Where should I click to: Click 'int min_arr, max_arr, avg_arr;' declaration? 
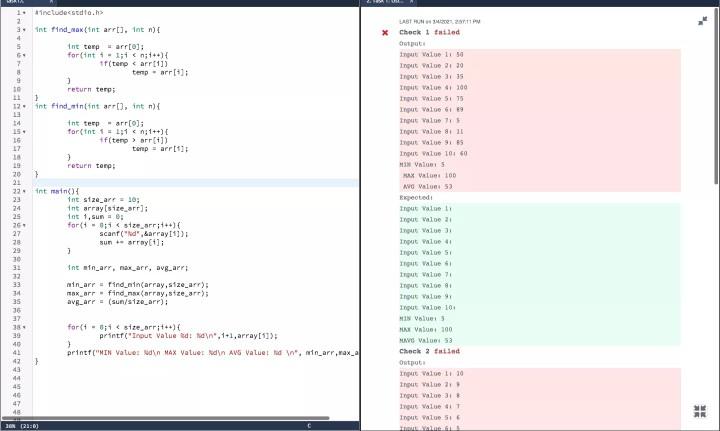tap(128, 268)
